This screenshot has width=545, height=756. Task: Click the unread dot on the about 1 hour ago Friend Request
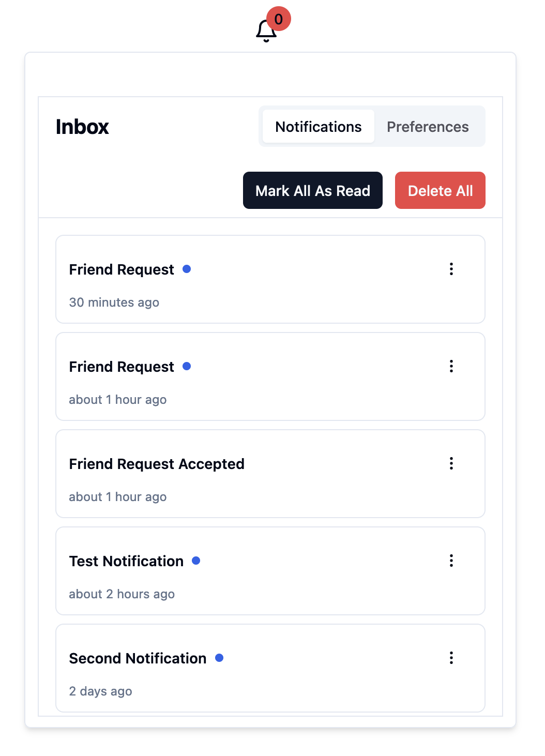coord(187,366)
